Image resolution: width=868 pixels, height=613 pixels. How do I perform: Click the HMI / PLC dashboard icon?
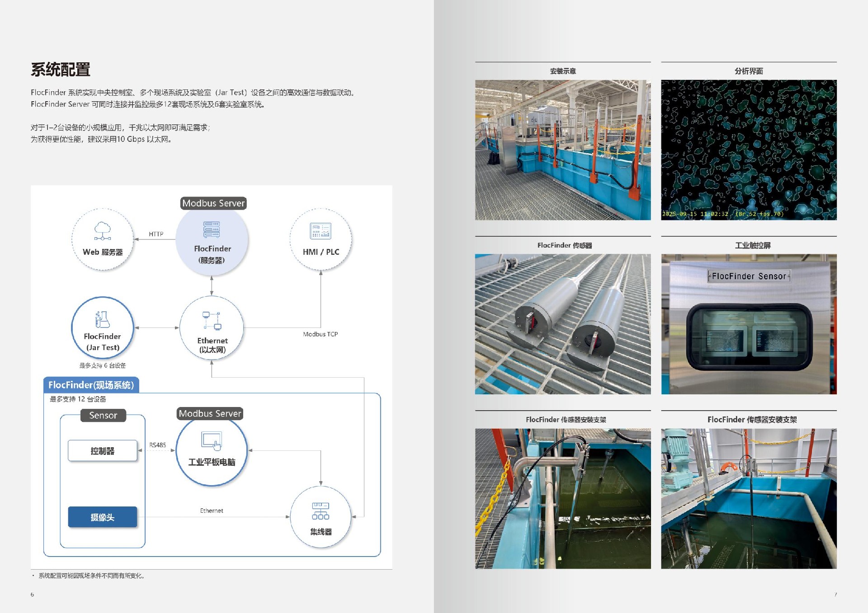[x=321, y=231]
